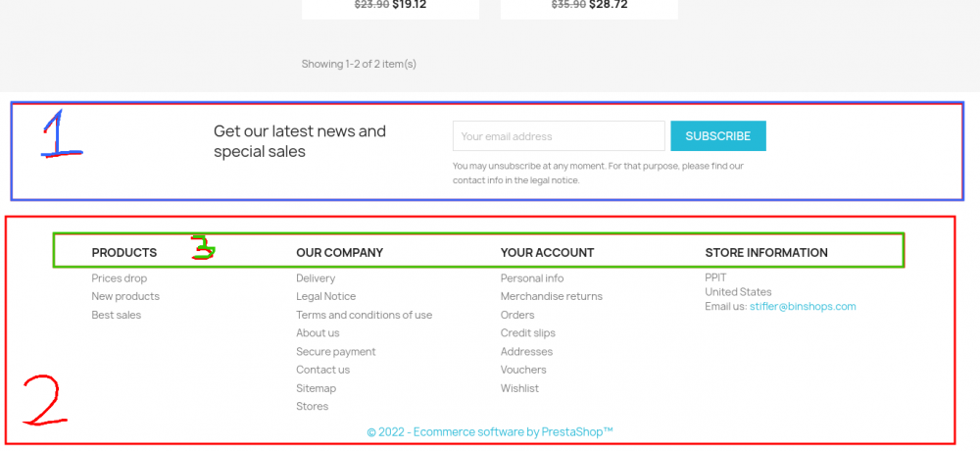Click the Contact us link
Screen dimensions: 980x451
pos(322,370)
